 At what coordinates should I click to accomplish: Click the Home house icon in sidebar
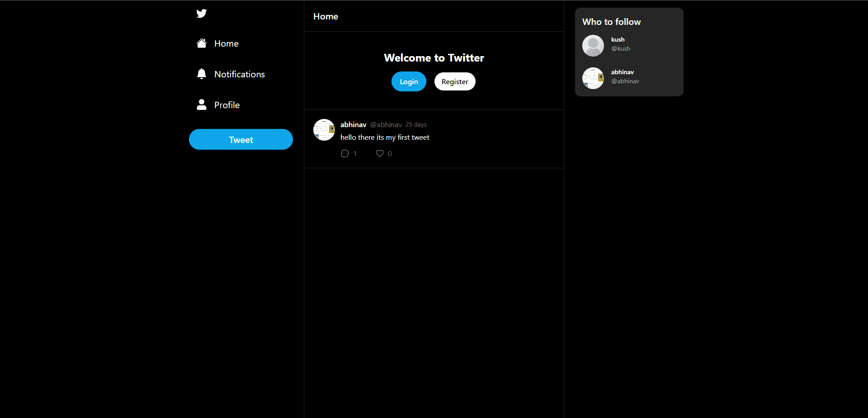point(202,43)
